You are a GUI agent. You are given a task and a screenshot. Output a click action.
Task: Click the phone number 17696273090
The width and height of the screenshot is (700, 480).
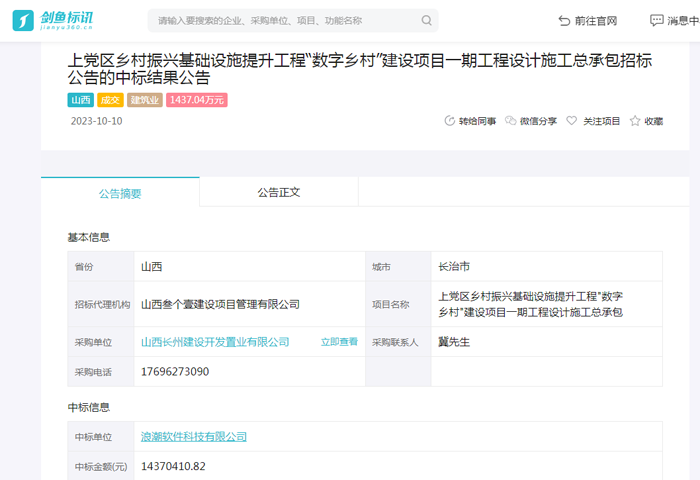[175, 371]
